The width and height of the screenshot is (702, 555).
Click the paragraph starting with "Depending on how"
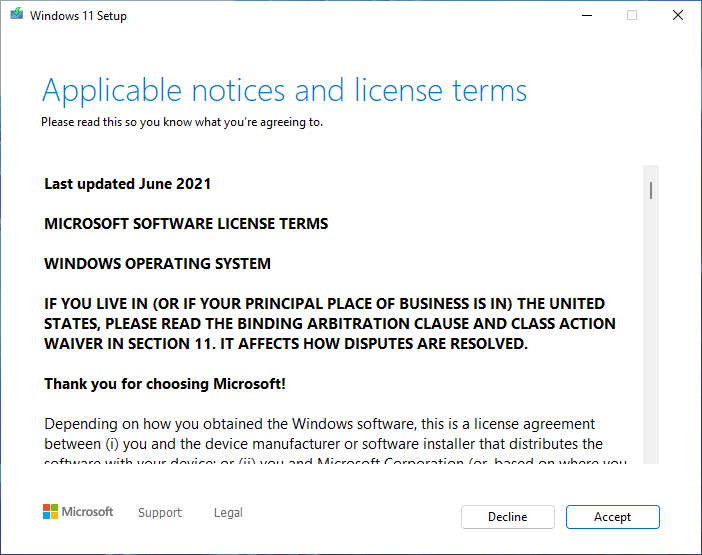coord(320,434)
